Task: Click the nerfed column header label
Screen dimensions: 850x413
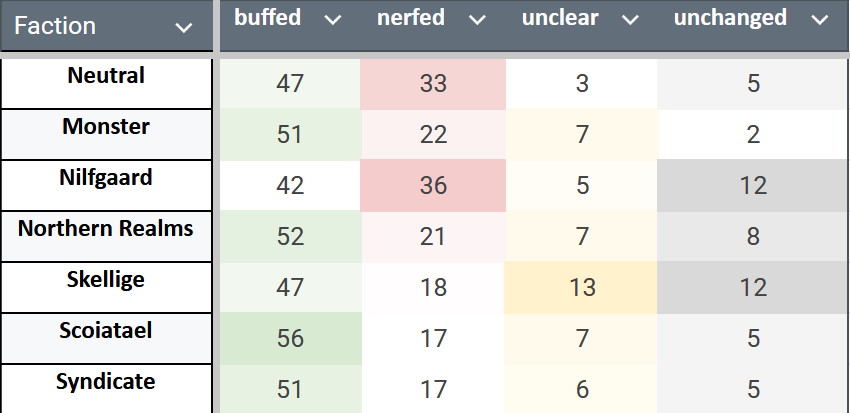Action: click(411, 18)
